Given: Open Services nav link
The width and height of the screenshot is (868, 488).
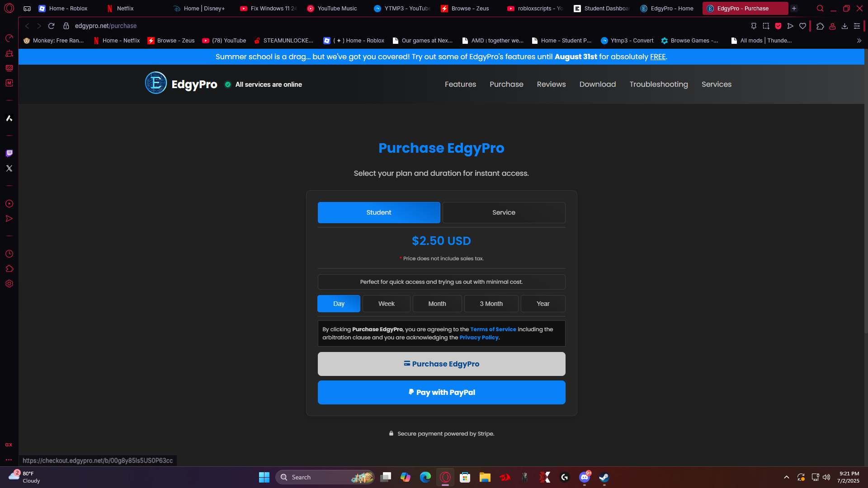Looking at the screenshot, I should coord(717,84).
